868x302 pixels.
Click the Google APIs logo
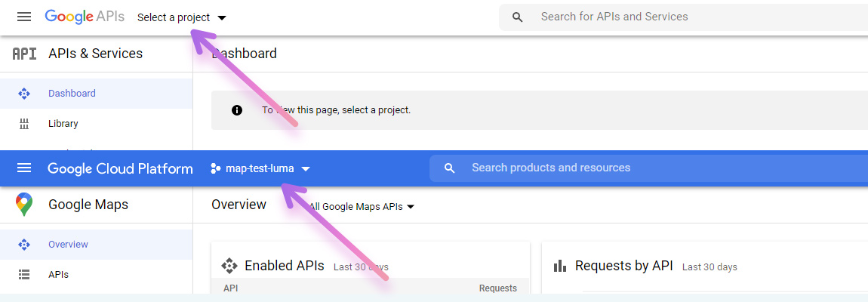click(85, 17)
